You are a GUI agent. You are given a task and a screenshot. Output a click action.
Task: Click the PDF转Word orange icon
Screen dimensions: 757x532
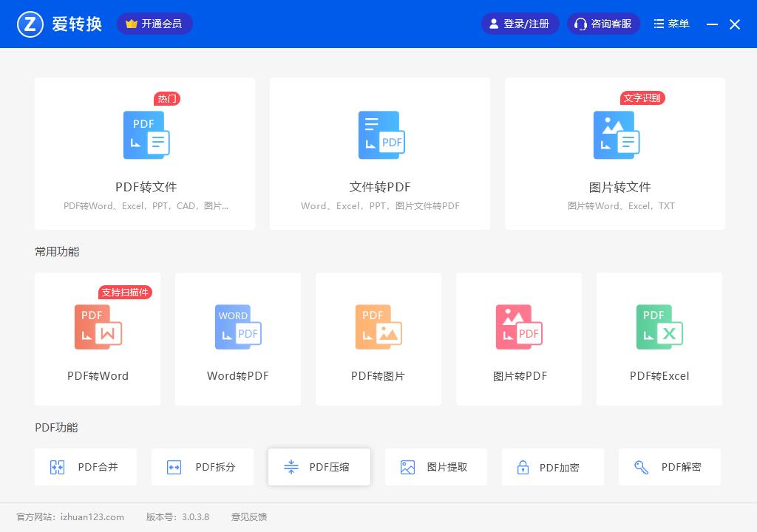98,327
